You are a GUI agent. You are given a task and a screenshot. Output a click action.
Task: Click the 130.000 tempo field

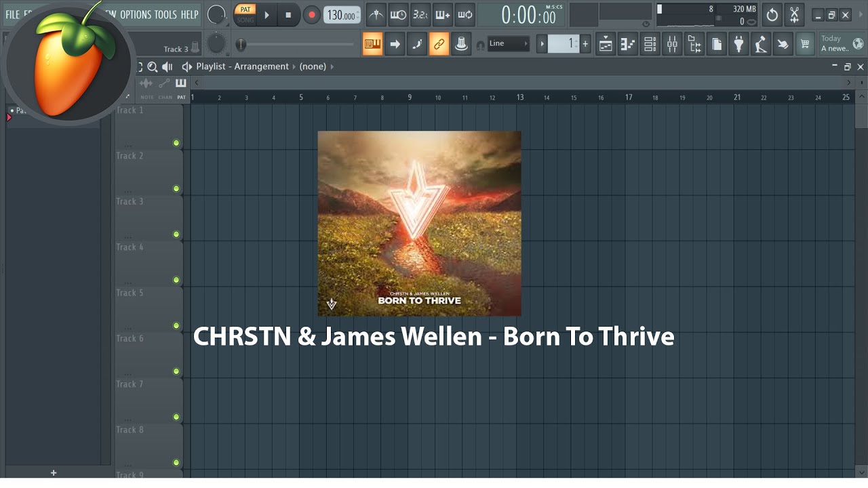342,15
